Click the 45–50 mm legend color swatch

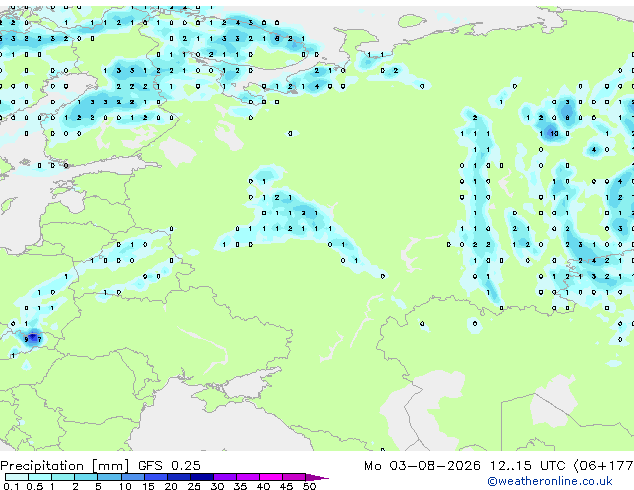294,477
